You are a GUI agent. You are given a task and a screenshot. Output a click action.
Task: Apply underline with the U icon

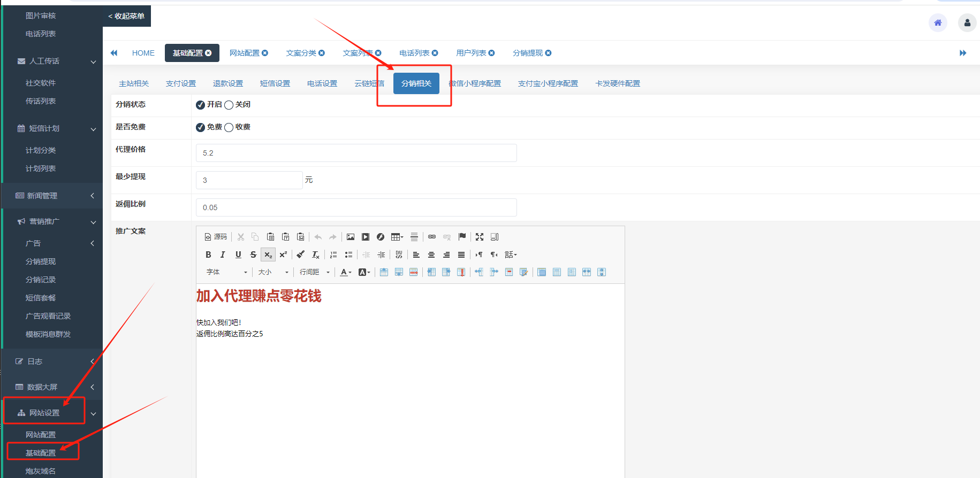click(x=238, y=255)
